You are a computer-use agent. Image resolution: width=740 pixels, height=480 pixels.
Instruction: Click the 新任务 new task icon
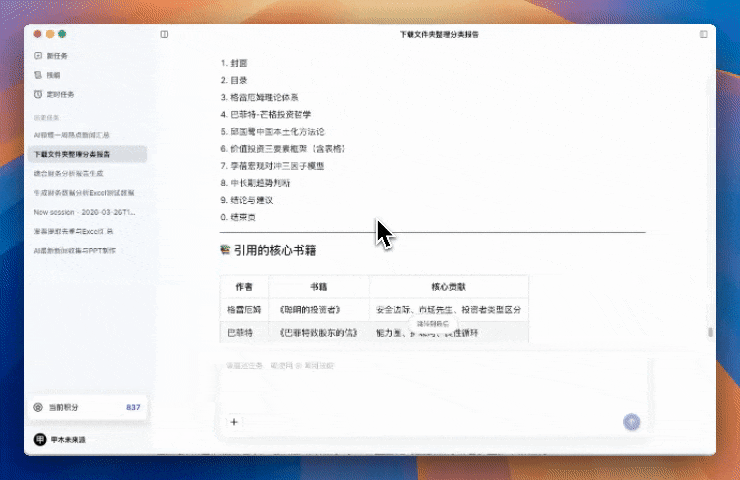pos(38,56)
